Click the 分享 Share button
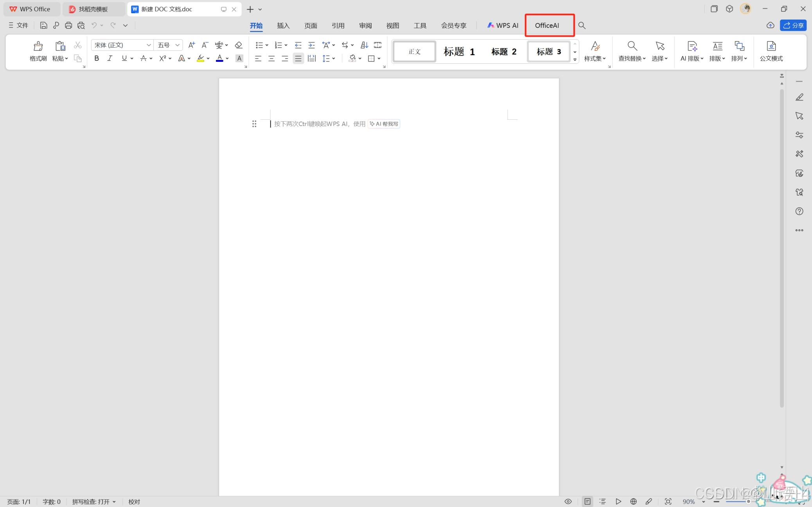 [x=793, y=25]
